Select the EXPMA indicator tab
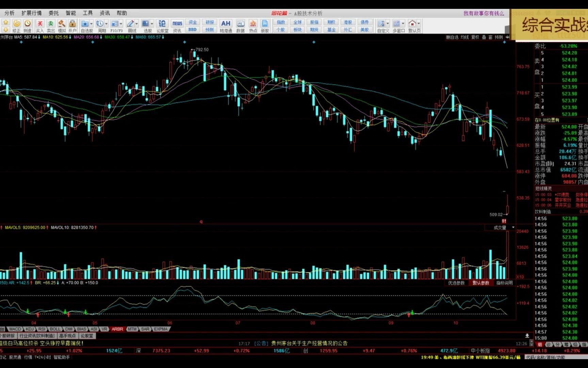588x368 pixels. (x=161, y=329)
